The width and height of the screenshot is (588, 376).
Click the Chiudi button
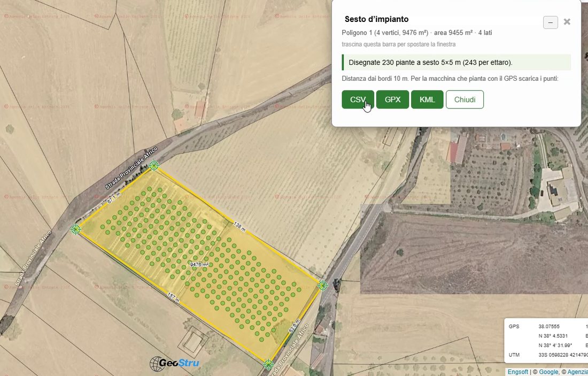click(465, 99)
